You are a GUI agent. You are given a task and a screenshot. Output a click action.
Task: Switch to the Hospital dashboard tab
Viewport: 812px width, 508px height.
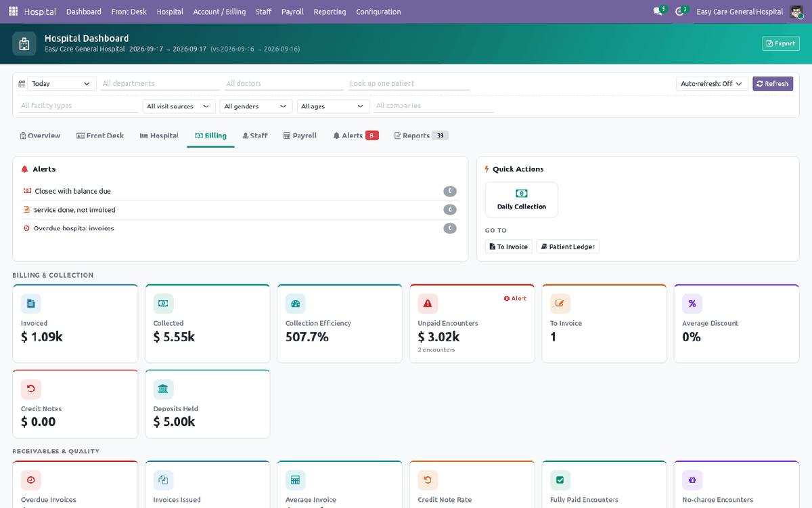coord(159,135)
